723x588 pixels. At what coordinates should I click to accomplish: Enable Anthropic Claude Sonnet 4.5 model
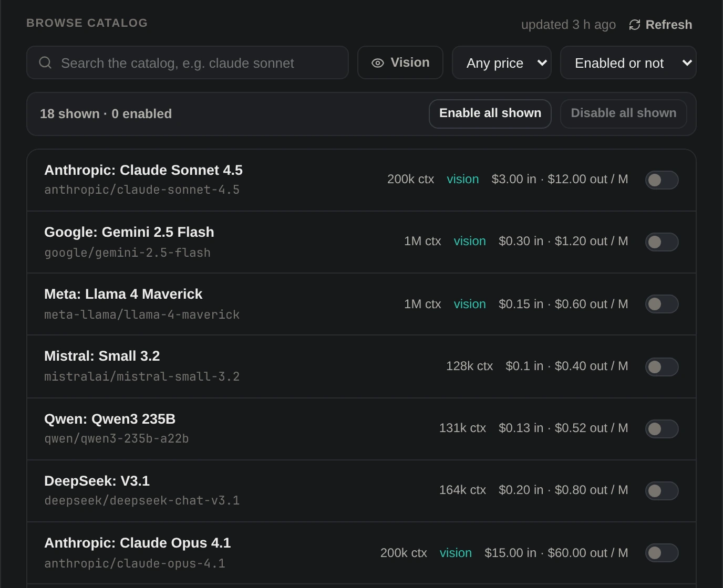pyautogui.click(x=662, y=180)
